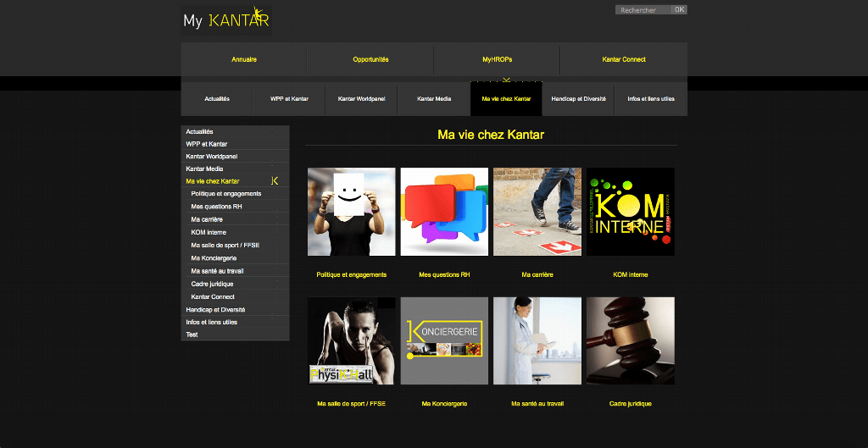The width and height of the screenshot is (868, 448).
Task: Follow the Ma salle de sport / FFSE caption link
Action: [x=352, y=404]
